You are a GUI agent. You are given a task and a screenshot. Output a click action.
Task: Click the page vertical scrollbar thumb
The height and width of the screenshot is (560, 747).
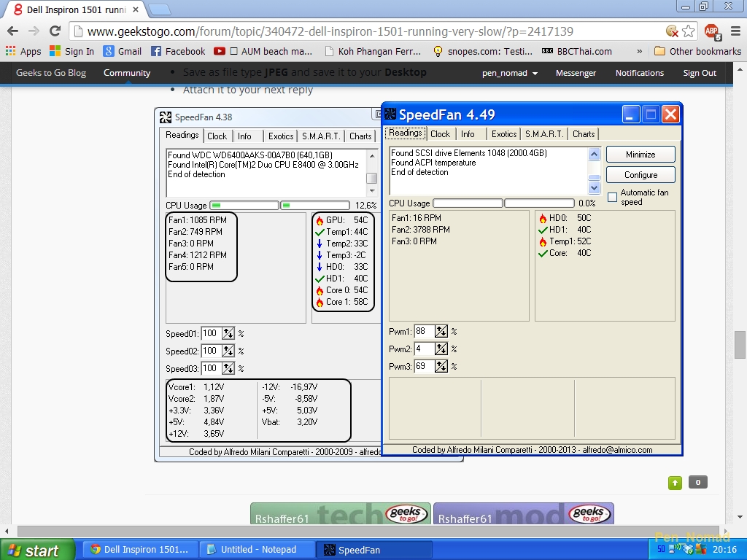[x=740, y=345]
